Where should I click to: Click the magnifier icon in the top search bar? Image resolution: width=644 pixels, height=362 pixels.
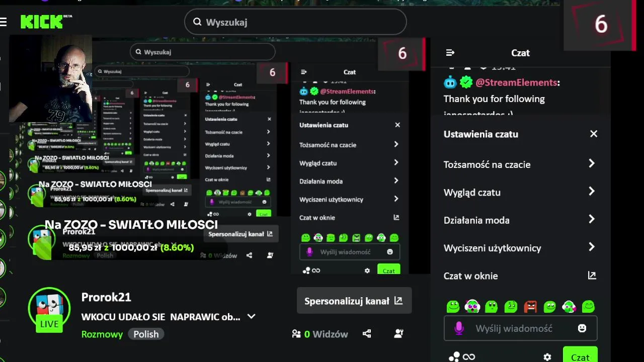click(x=197, y=22)
